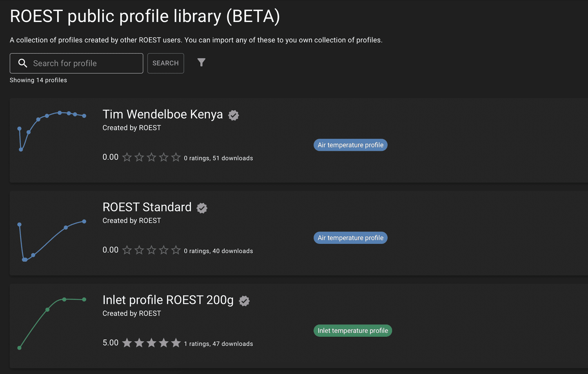Select the fourth star on ROEST Standard
Screen dimensions: 588x374
click(x=164, y=250)
